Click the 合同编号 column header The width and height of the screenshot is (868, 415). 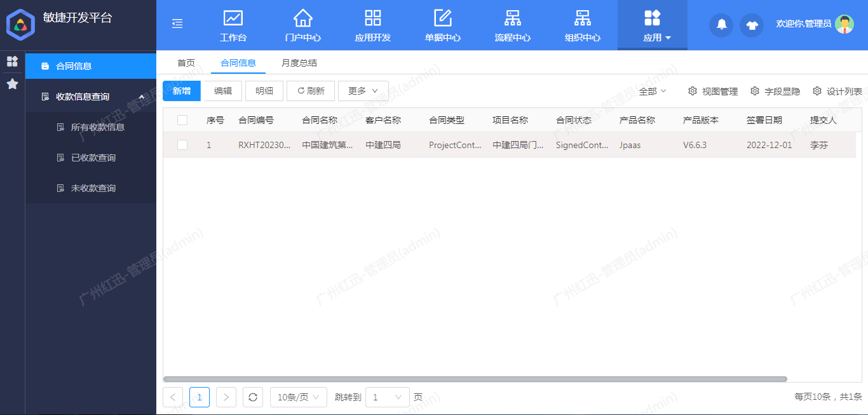[256, 120]
